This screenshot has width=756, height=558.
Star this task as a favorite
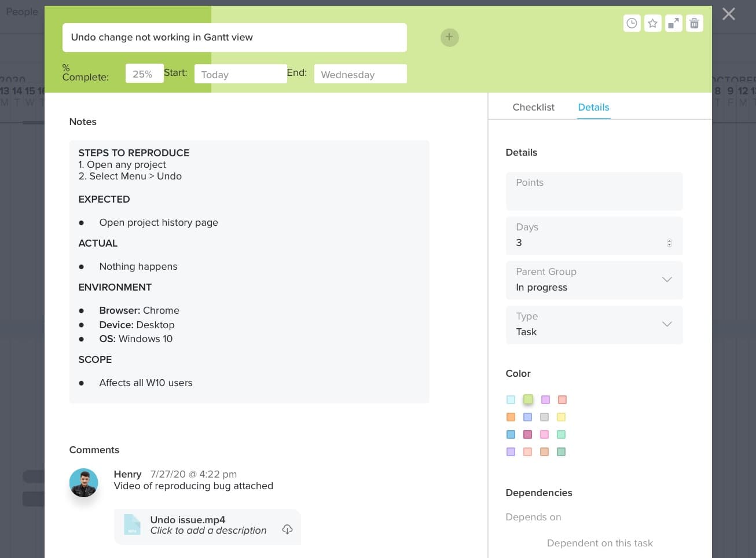tap(652, 23)
